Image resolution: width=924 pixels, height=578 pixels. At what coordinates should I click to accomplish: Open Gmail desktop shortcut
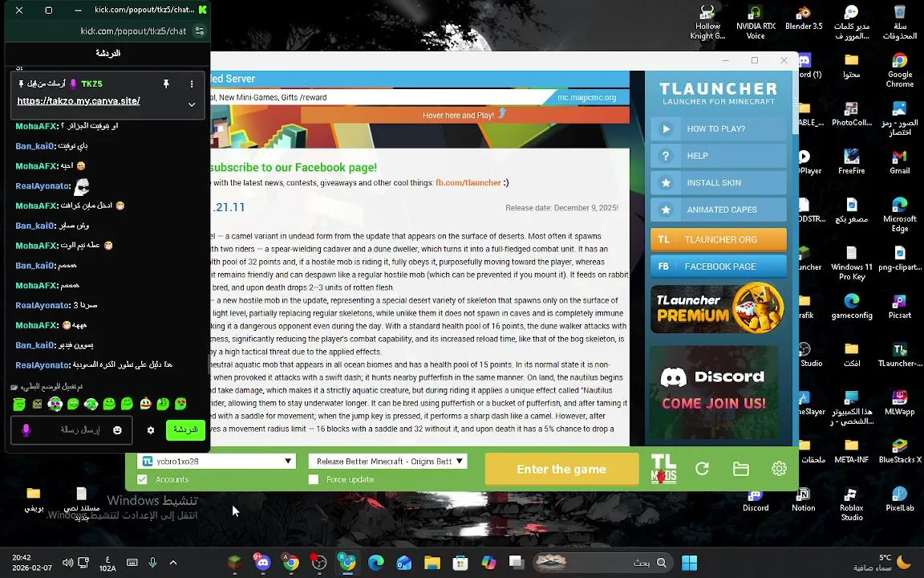[900, 162]
